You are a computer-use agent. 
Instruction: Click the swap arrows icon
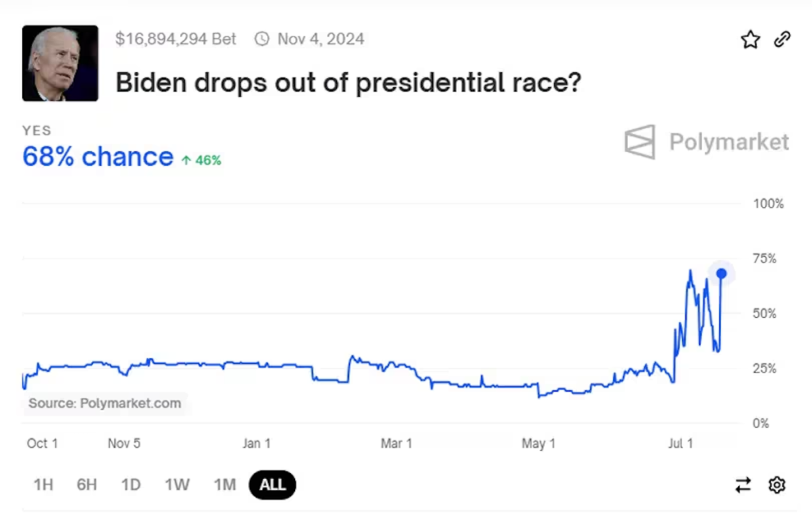[x=743, y=485]
